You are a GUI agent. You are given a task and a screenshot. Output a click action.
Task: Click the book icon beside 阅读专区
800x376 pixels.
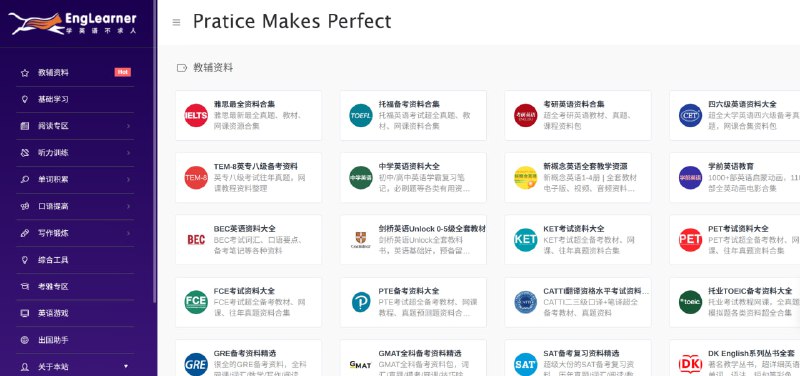(24, 126)
